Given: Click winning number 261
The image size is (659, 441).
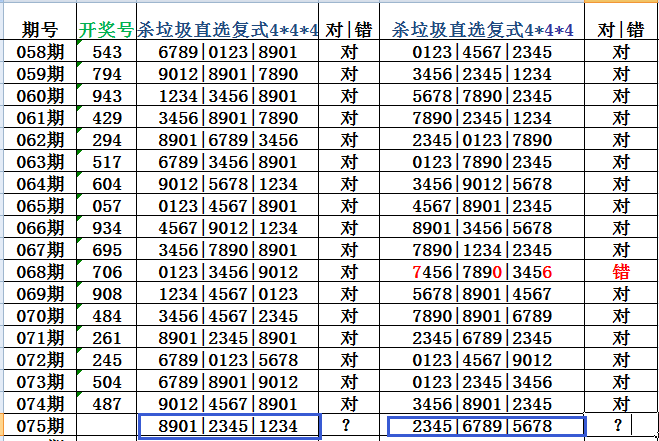Looking at the screenshot, I should click(106, 337).
